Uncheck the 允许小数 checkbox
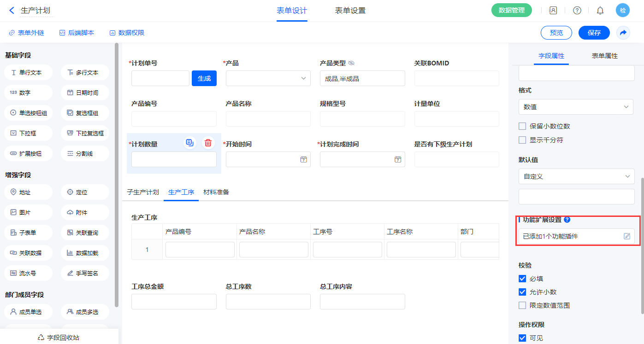 522,292
